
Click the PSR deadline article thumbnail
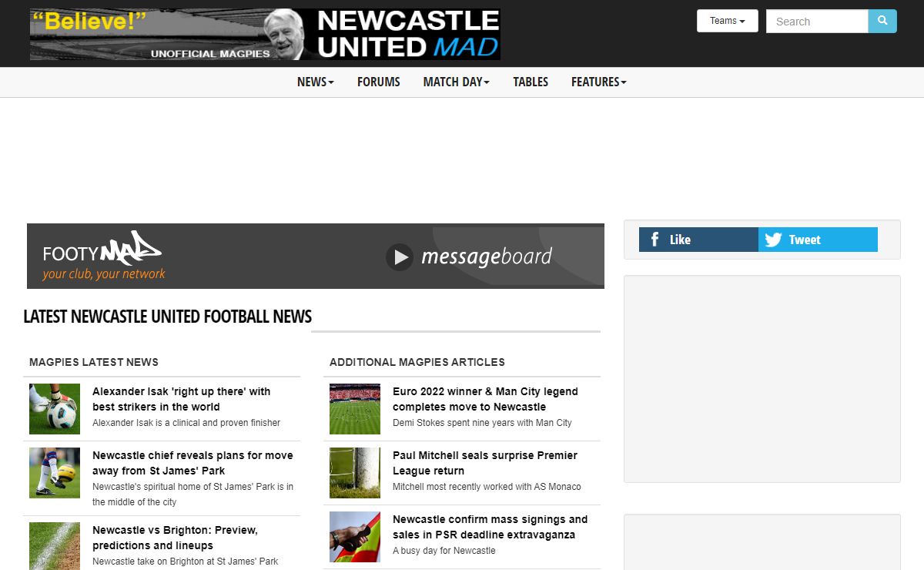[355, 537]
